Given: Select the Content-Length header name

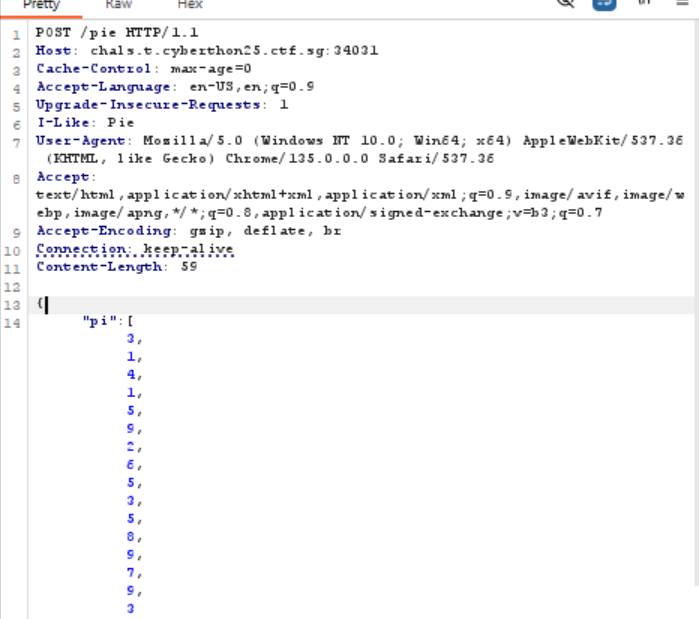Looking at the screenshot, I should click(99, 267).
